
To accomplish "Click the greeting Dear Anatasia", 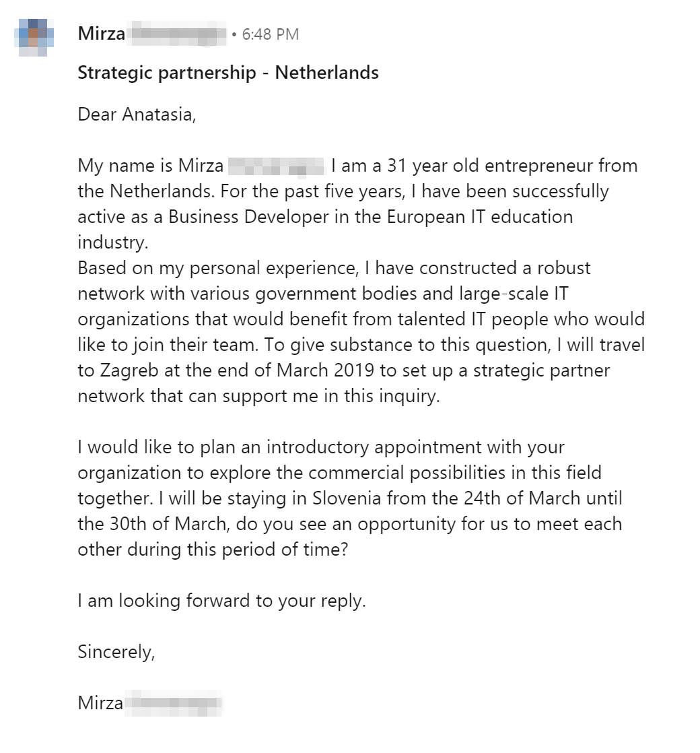I will click(x=137, y=114).
